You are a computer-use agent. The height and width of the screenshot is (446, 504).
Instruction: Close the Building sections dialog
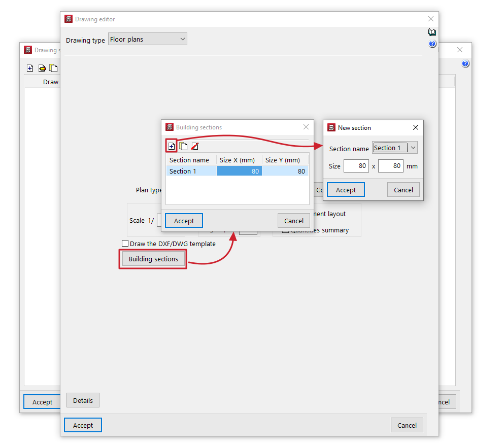tap(306, 127)
